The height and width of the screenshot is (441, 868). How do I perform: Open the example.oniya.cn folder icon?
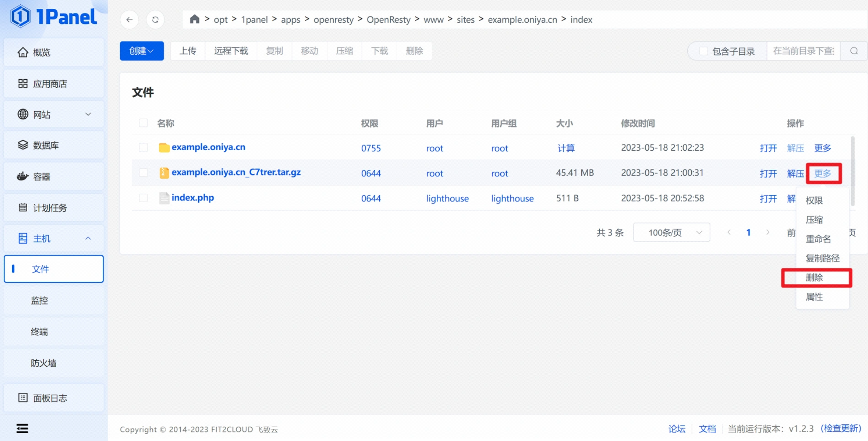(x=164, y=147)
